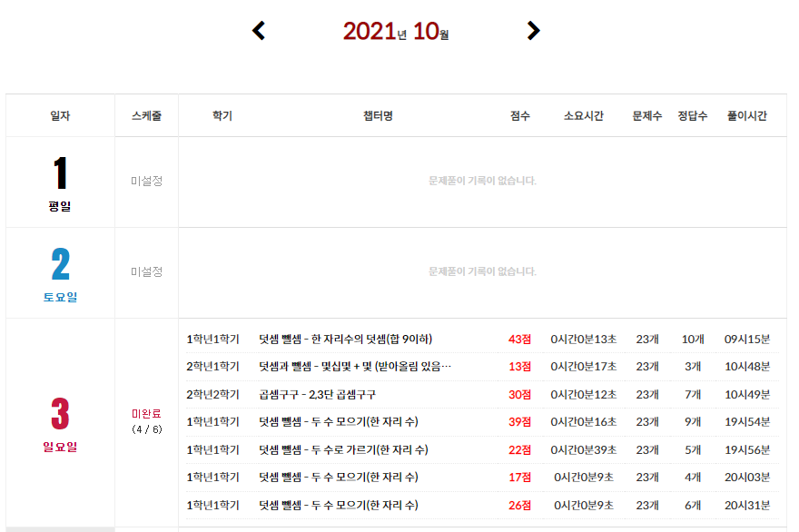Click the 미완료 (4 / 6) status
The image size is (799, 532).
[x=147, y=421]
